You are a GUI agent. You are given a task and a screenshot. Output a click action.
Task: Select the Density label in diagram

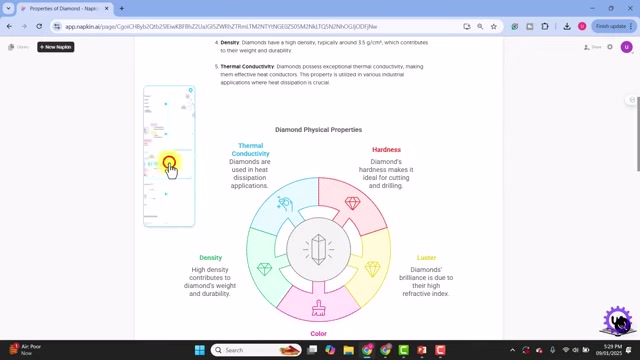click(211, 258)
